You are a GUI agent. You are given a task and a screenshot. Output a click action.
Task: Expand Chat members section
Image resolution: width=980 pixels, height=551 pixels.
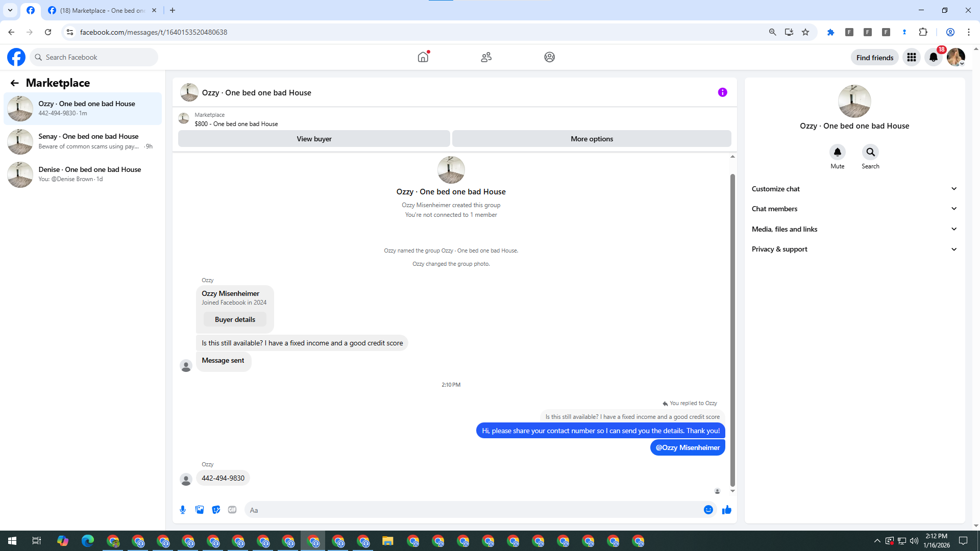click(x=854, y=209)
